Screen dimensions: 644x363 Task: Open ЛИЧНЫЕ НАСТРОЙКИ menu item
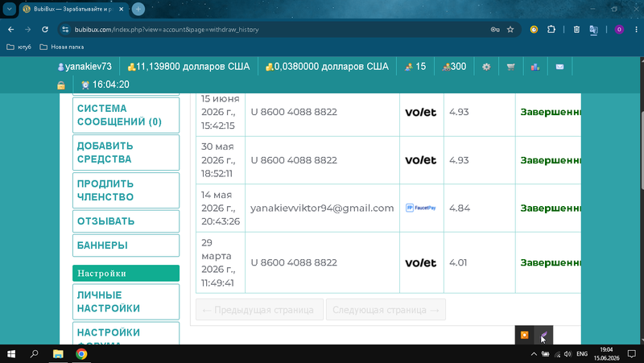click(126, 301)
